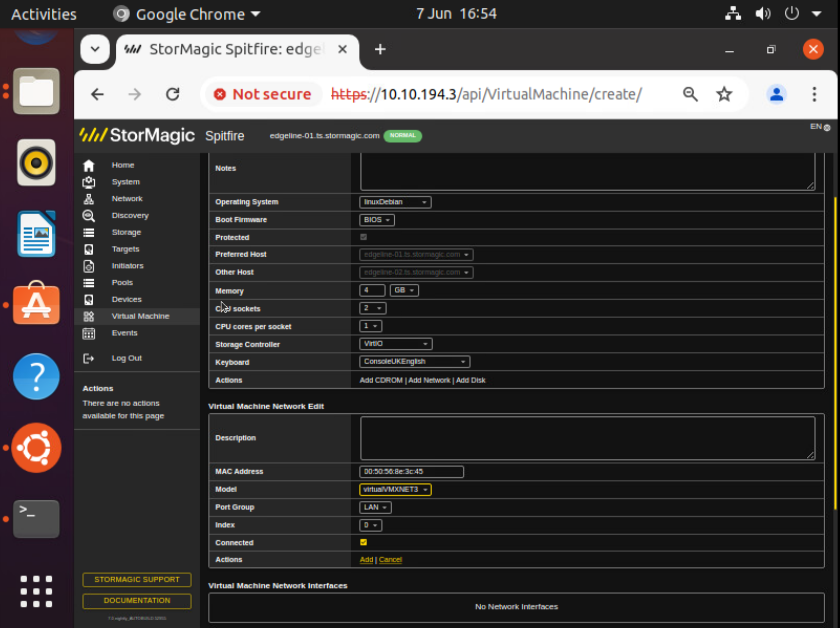Open Other Host dropdown
Screen dimensions: 840x628
pyautogui.click(x=416, y=272)
